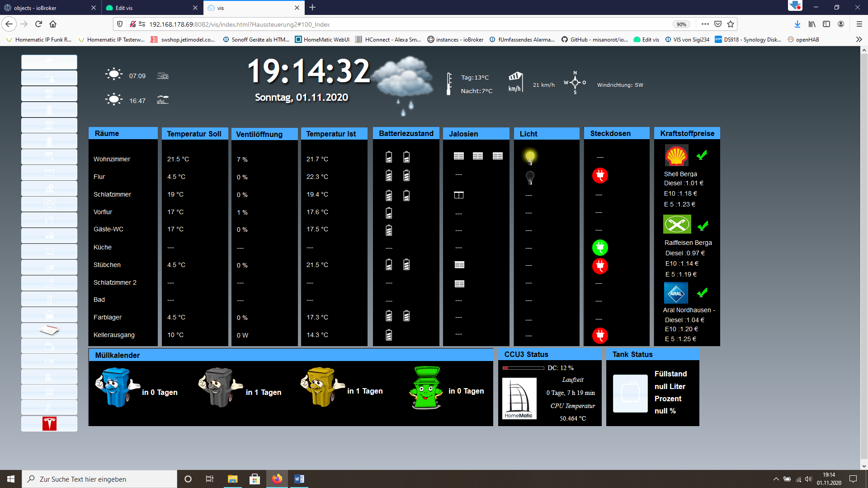Image resolution: width=868 pixels, height=488 pixels.
Task: Toggle the green Küche socket
Action: pyautogui.click(x=600, y=247)
